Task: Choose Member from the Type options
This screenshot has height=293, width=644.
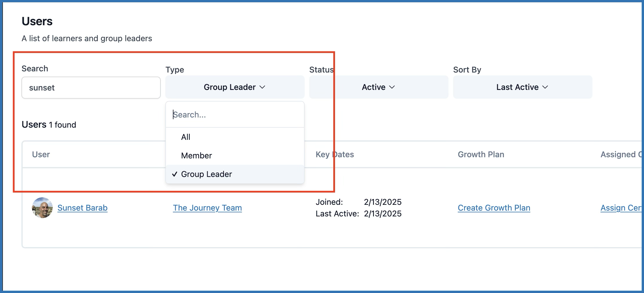Action: pos(196,155)
